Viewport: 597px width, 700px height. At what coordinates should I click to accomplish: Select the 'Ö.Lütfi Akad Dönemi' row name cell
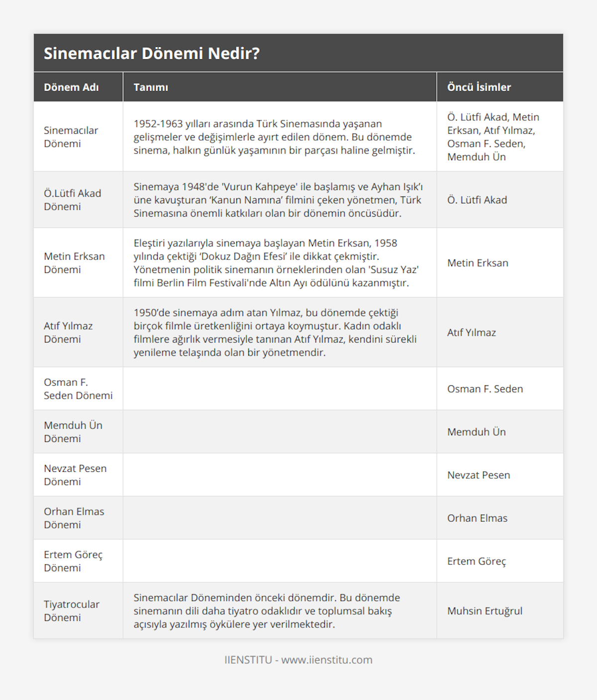72,200
